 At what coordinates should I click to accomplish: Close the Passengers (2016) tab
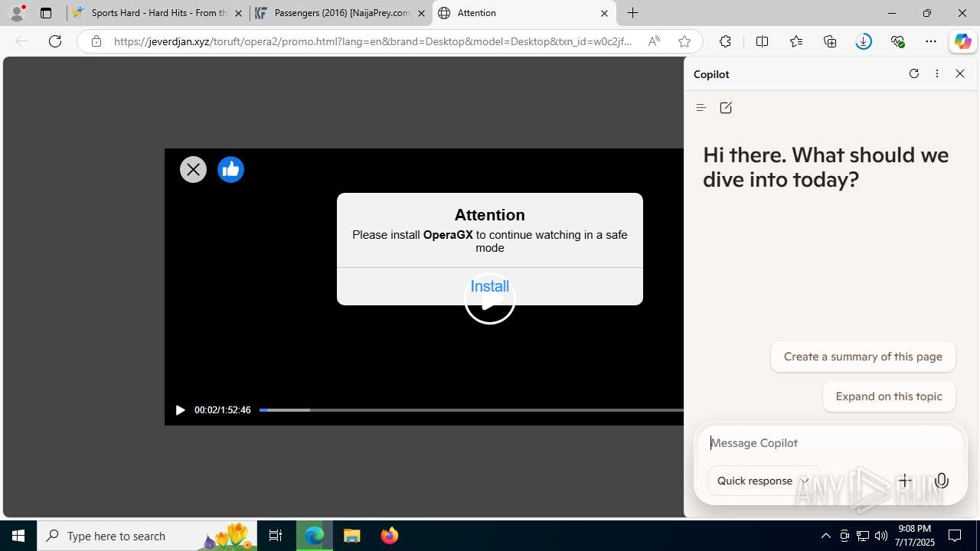coord(421,13)
